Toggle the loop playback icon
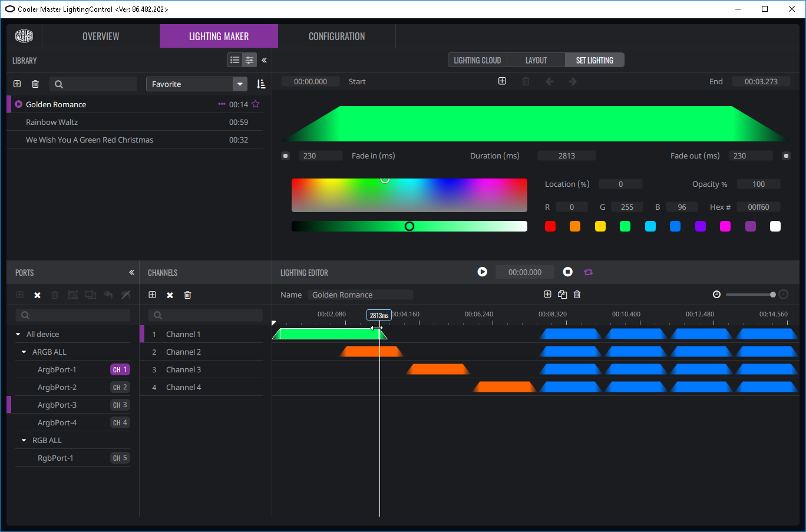The height and width of the screenshot is (532, 806). tap(588, 272)
